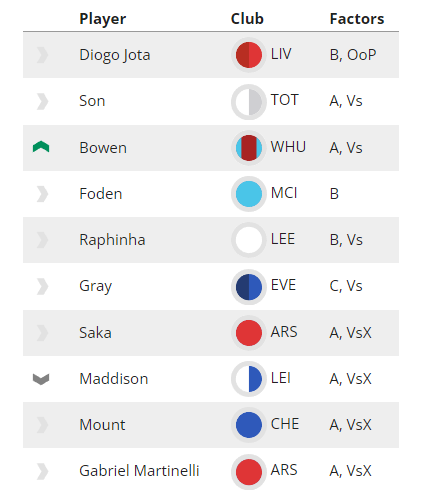Viewport: 423px width, 497px height.
Task: Click the Arsenal red badge beside Gabriel Martinelli
Action: pyautogui.click(x=249, y=471)
